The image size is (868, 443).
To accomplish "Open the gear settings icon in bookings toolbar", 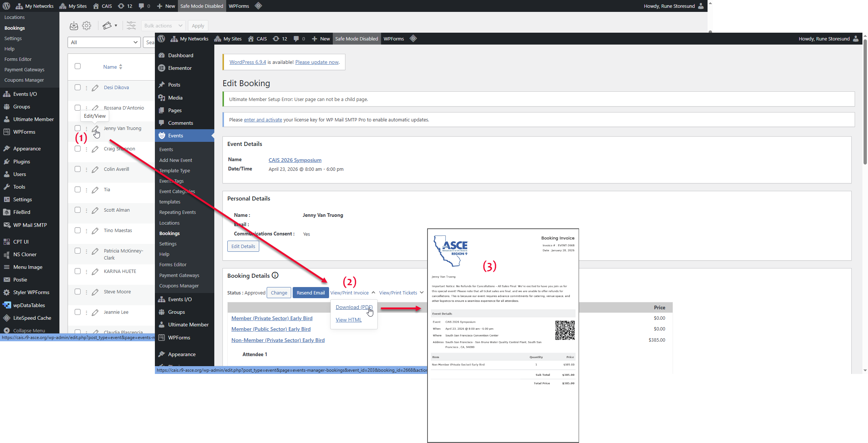I will [87, 26].
